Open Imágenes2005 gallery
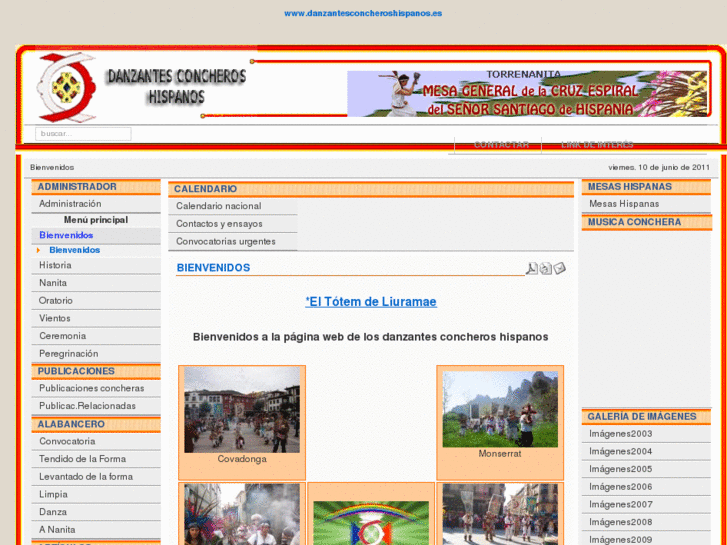The image size is (727, 545). (x=646, y=469)
